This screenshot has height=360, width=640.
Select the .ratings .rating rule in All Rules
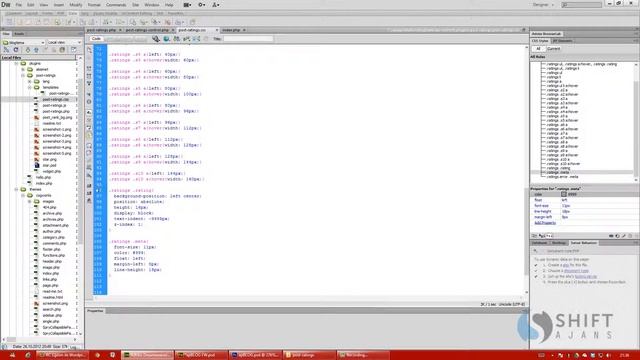558,168
